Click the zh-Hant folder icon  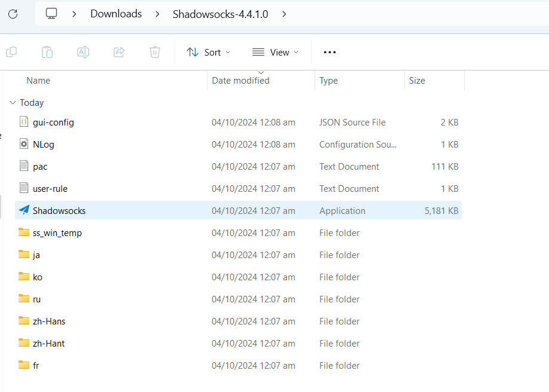24,342
